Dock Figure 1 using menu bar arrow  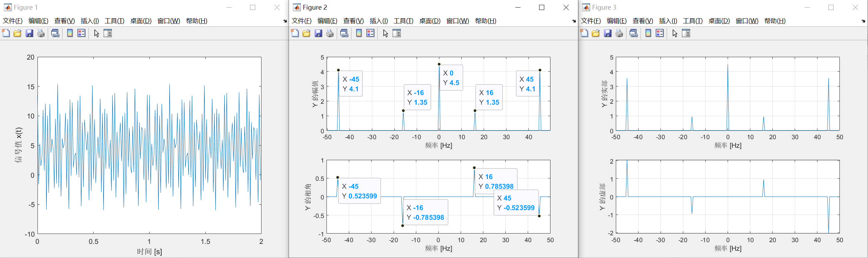click(x=285, y=21)
